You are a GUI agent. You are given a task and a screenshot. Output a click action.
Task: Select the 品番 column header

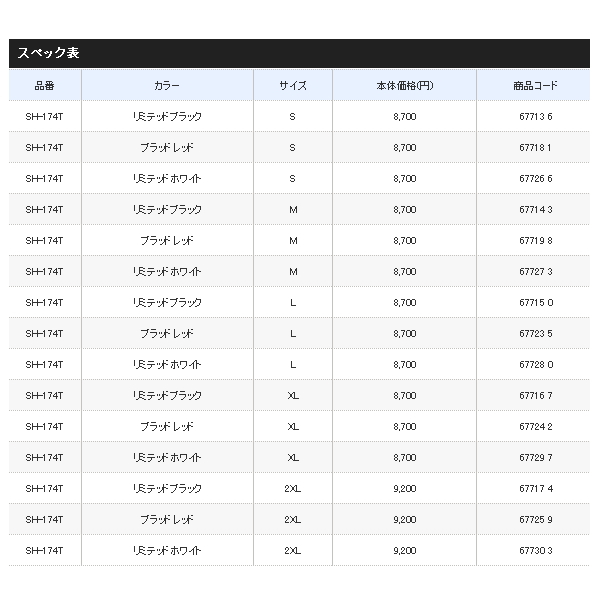45,86
